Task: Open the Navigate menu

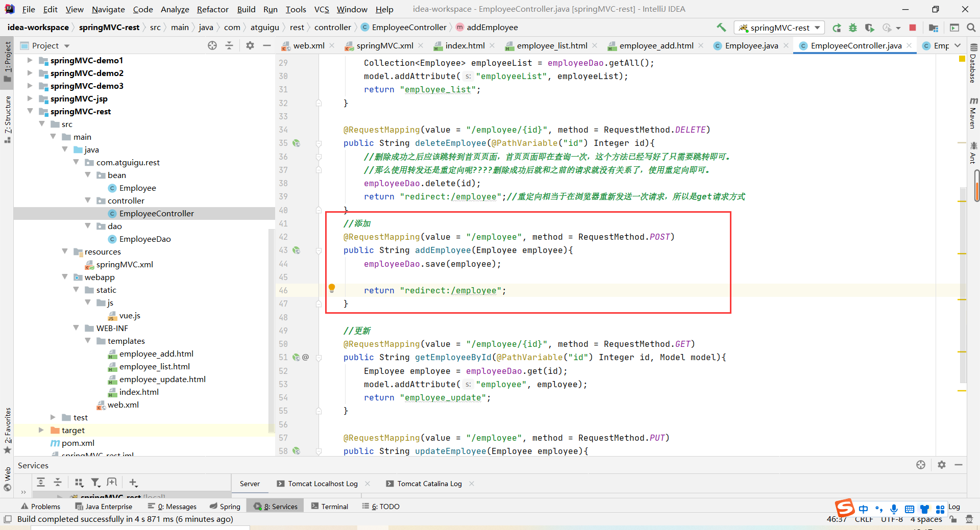Action: tap(108, 9)
